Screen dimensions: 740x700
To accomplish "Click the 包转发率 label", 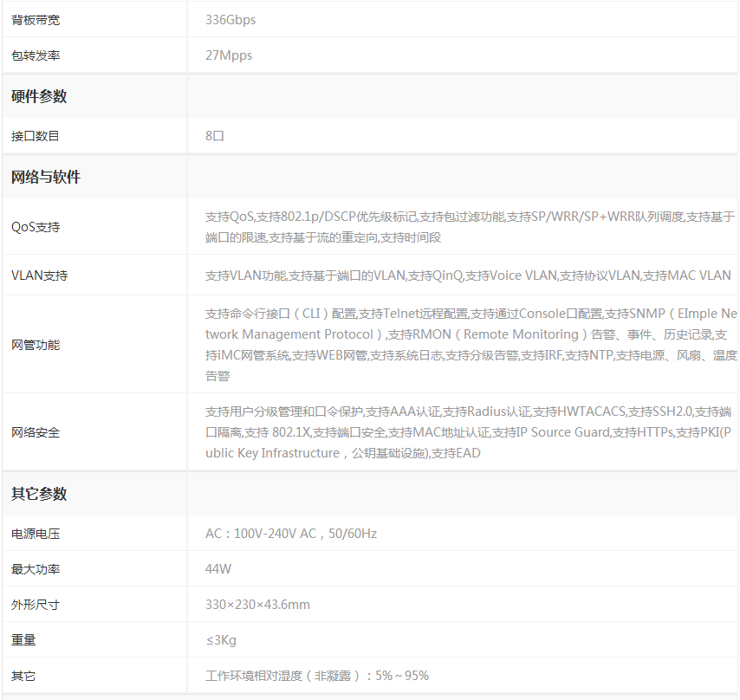I will (x=36, y=55).
